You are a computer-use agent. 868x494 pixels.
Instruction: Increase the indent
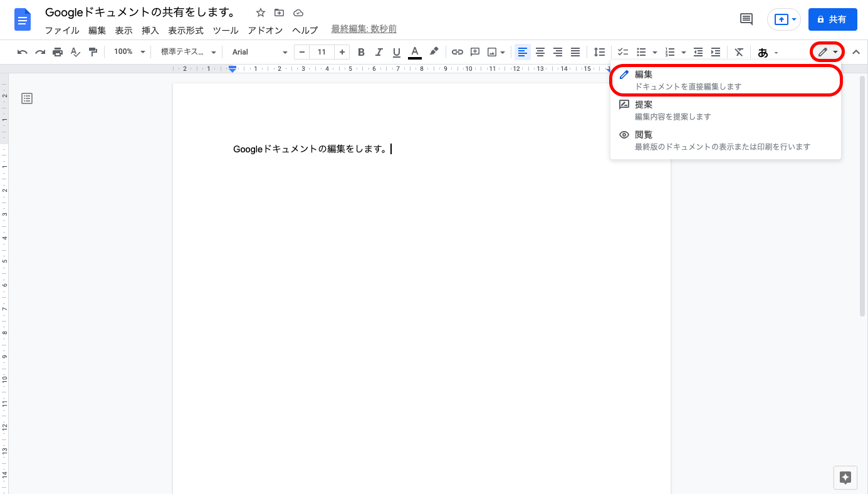(x=716, y=52)
